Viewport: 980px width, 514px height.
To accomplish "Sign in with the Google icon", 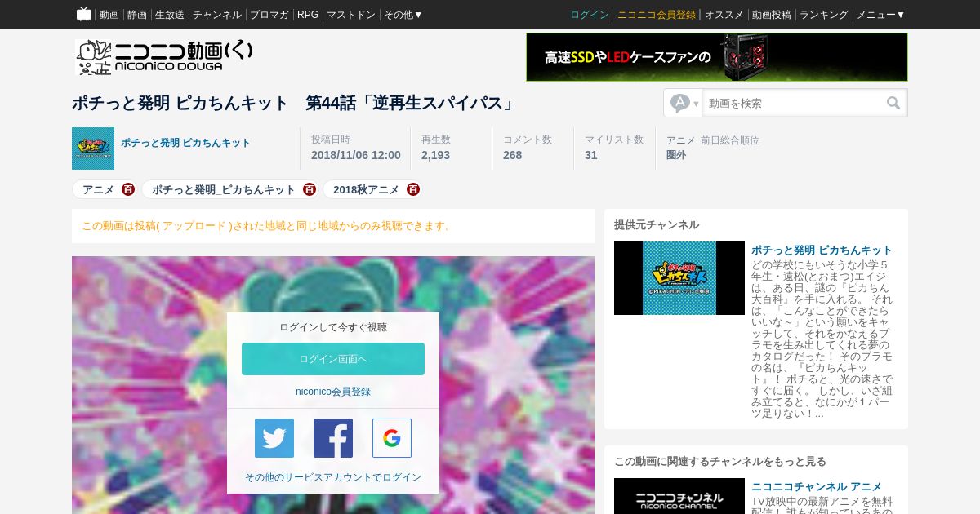I will tap(392, 438).
